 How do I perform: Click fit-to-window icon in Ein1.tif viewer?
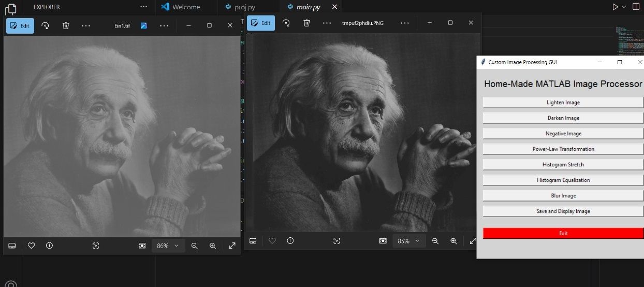click(142, 246)
